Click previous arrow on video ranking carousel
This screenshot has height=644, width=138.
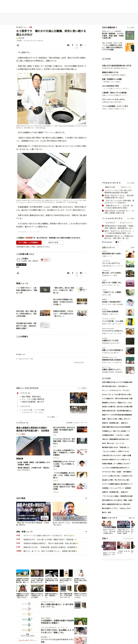pos(103,525)
